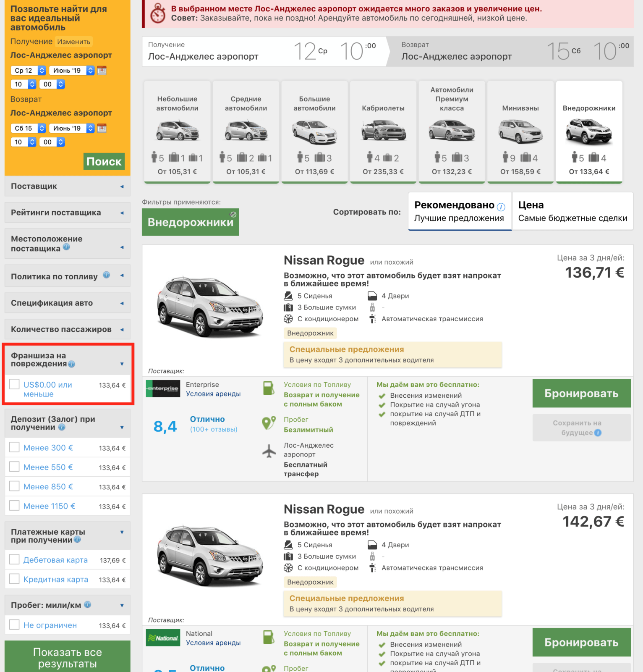This screenshot has height=672, width=643.
Task: Click Внедорожники applied filter tag
Action: [191, 222]
